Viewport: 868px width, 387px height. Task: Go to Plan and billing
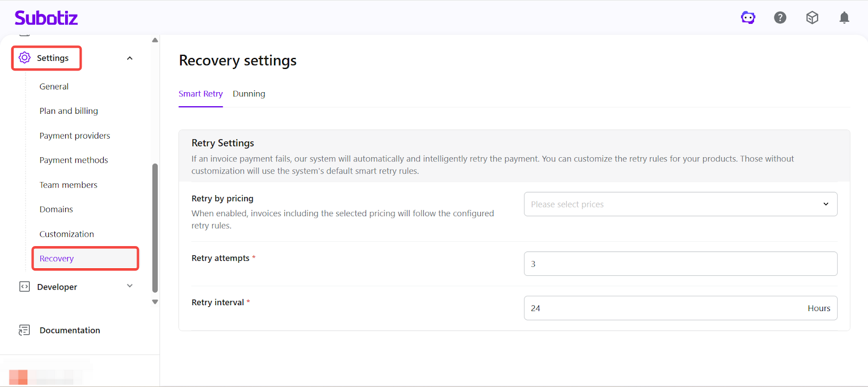tap(69, 111)
